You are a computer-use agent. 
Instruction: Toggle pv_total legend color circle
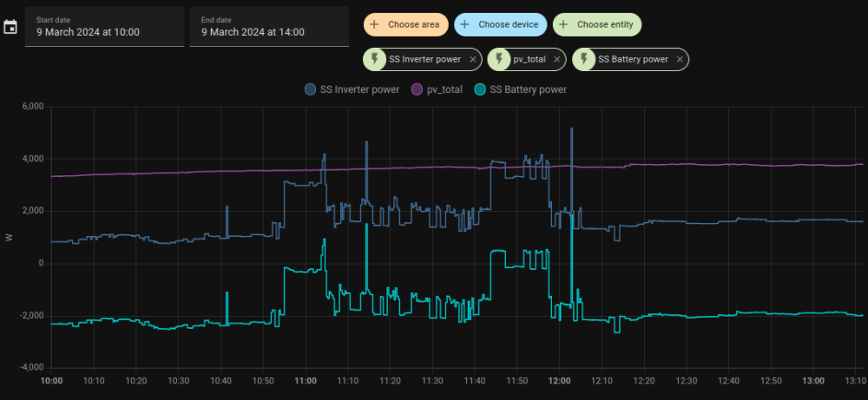[x=417, y=89]
